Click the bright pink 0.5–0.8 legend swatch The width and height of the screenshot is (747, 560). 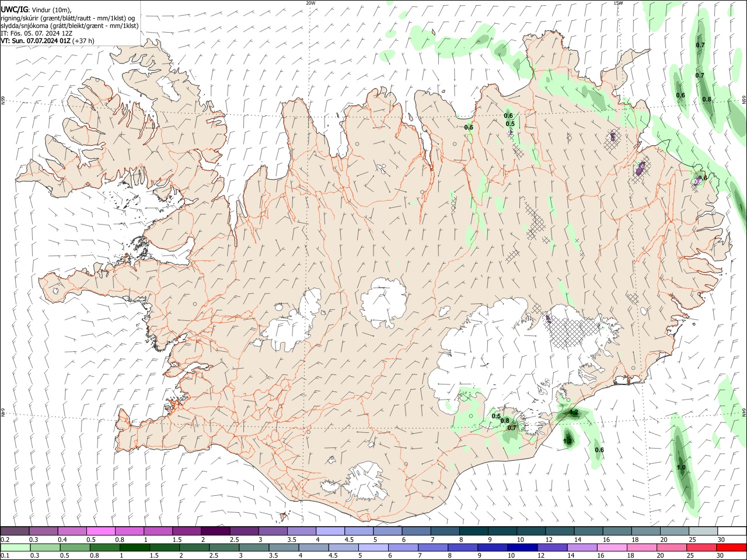100,531
